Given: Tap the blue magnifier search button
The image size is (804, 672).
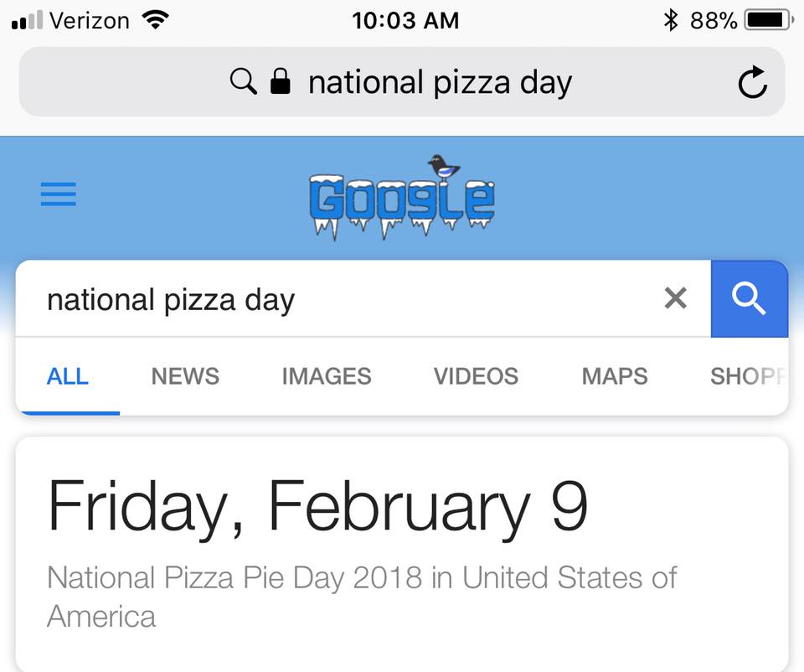Looking at the screenshot, I should (749, 298).
